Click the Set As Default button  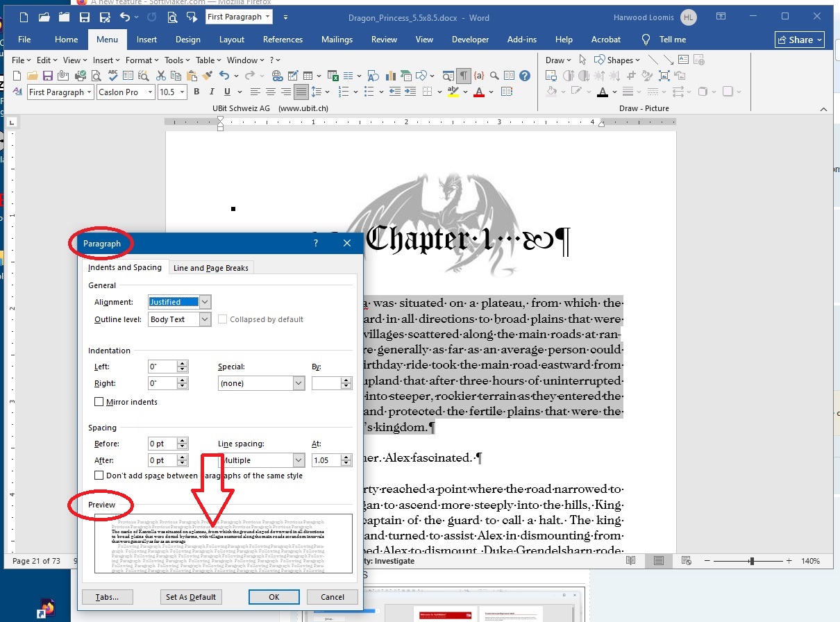tap(191, 596)
